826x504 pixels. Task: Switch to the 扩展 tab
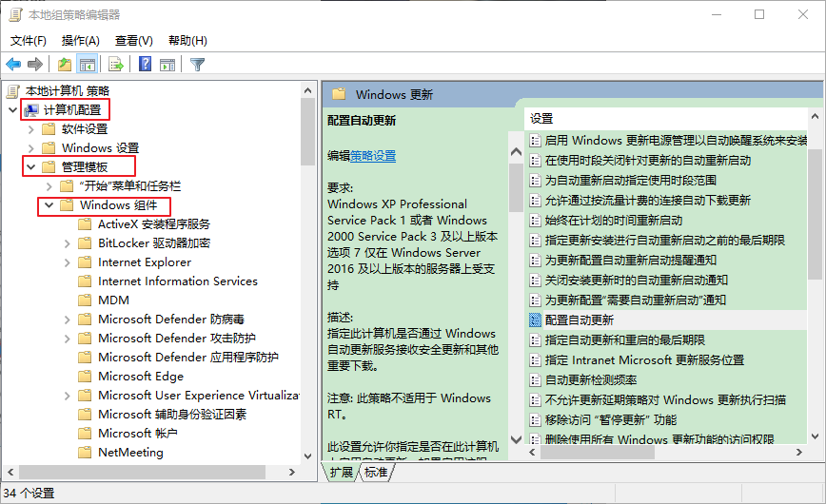coord(341,473)
